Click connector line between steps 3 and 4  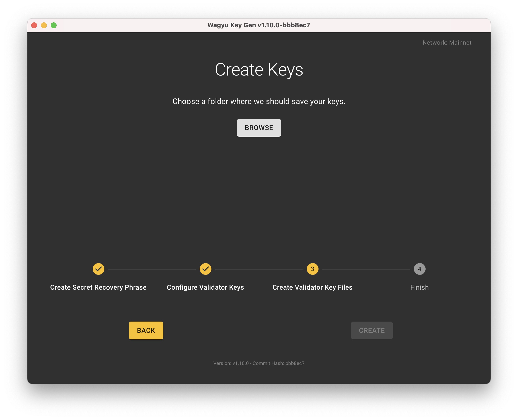(366, 269)
